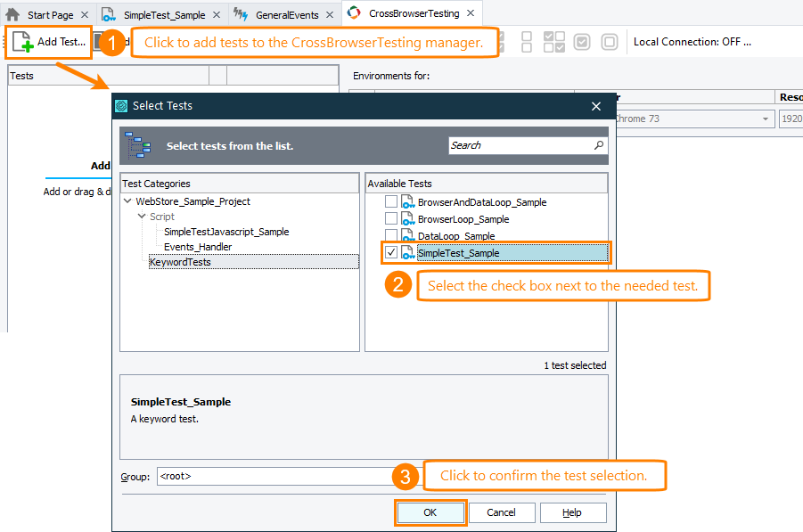Select SimpleTestJavascript_Sample in the tree
The height and width of the screenshot is (532, 803).
[226, 232]
